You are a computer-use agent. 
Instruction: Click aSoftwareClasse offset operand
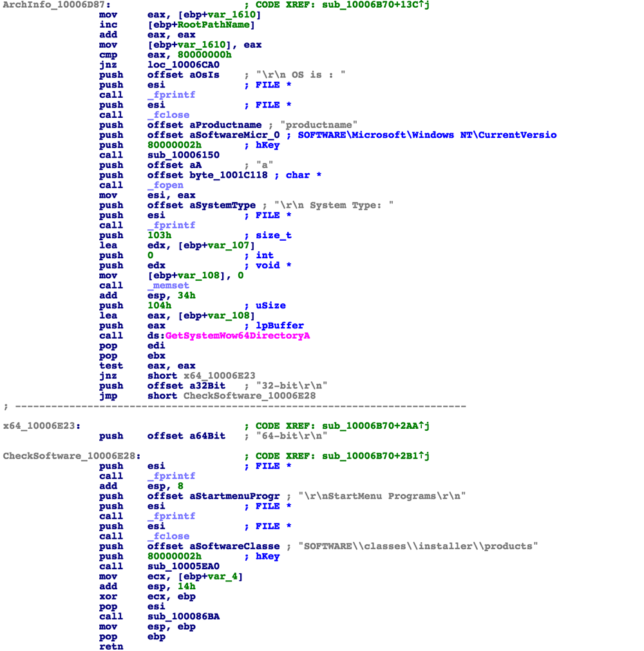pyautogui.click(x=234, y=547)
